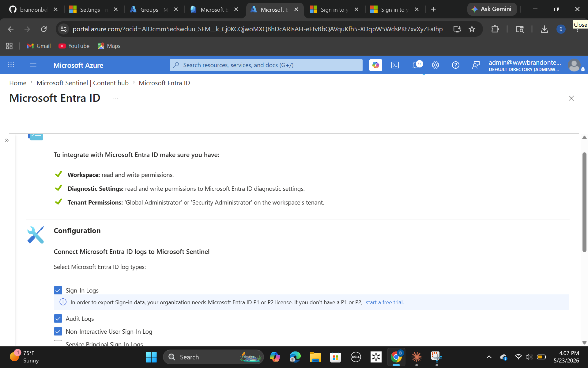Reload the Azure portal page
588x368 pixels.
(x=44, y=29)
